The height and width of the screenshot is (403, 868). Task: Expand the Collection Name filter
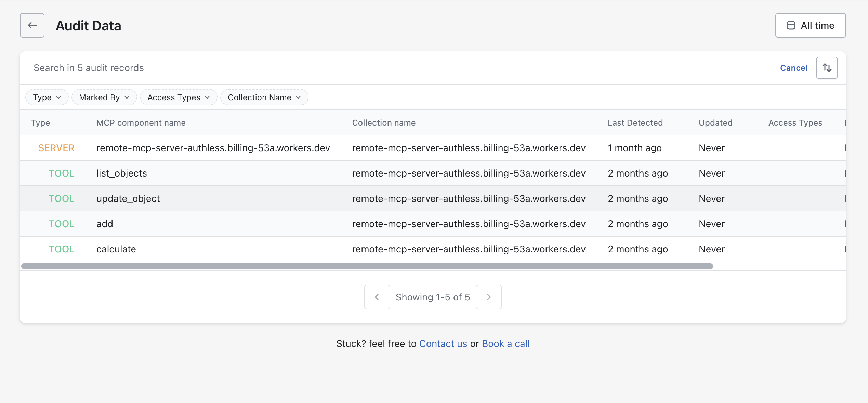click(x=264, y=97)
